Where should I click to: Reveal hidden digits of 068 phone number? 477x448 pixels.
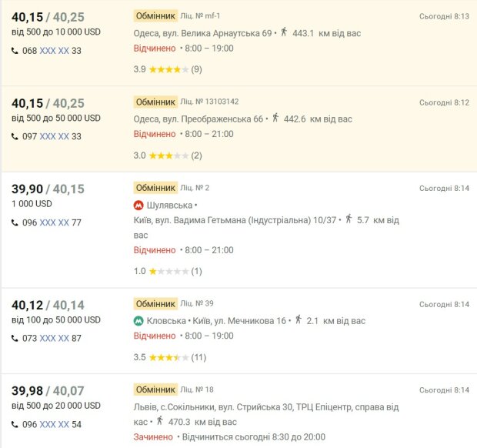[x=54, y=51]
